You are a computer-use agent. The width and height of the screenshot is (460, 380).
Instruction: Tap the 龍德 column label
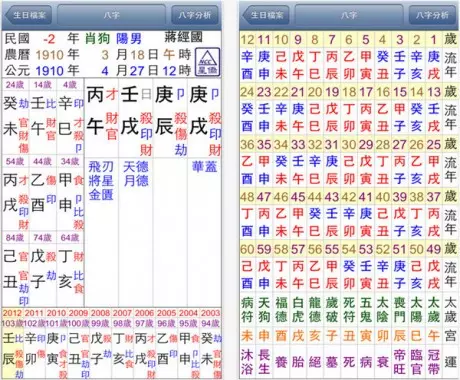click(x=315, y=310)
